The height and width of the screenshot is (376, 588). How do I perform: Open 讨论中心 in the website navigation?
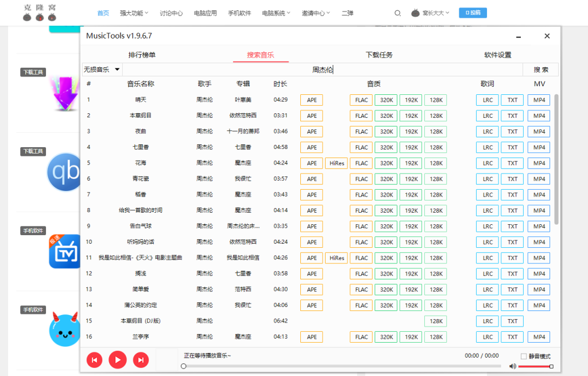171,13
